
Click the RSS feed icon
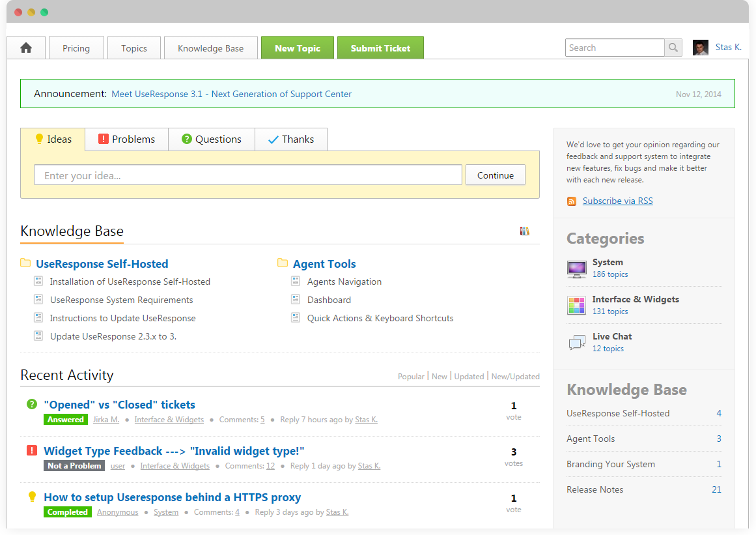(x=572, y=201)
